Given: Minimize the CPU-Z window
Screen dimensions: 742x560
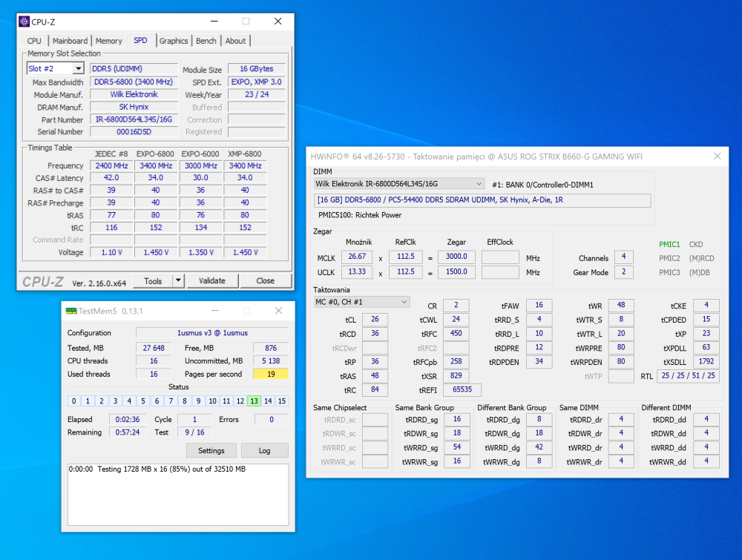Looking at the screenshot, I should click(x=213, y=22).
